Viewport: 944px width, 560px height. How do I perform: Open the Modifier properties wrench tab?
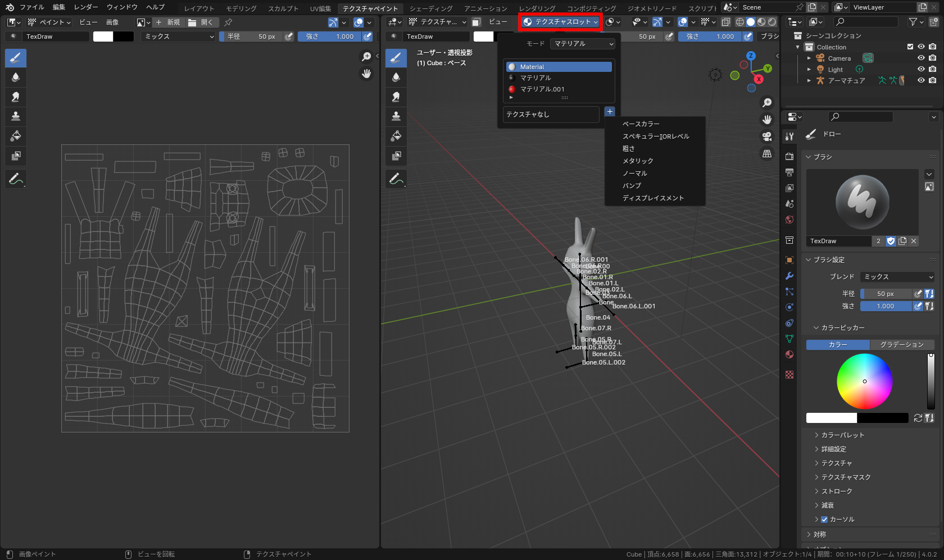[789, 275]
